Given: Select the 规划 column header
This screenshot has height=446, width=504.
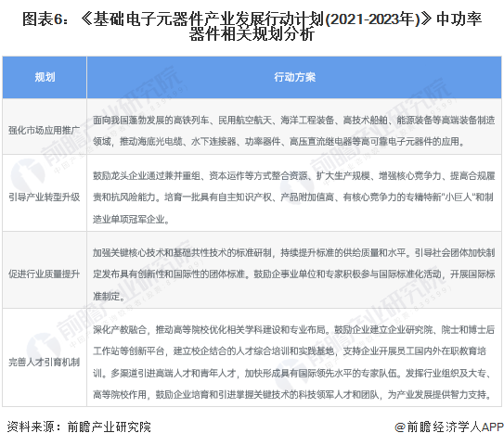Looking at the screenshot, I should [x=45, y=77].
